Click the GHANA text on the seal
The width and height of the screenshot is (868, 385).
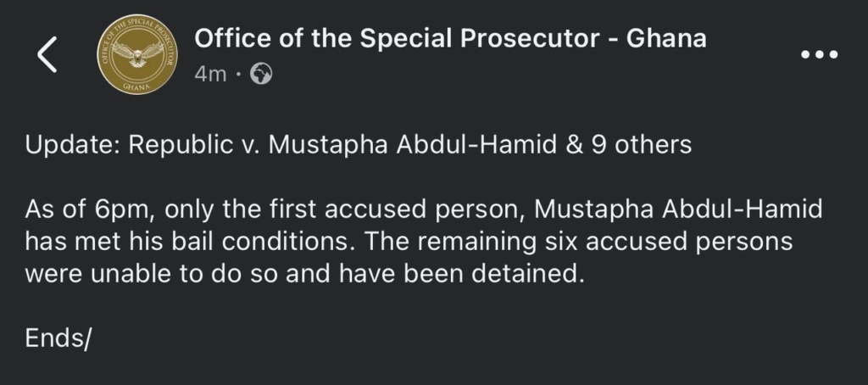coord(136,85)
